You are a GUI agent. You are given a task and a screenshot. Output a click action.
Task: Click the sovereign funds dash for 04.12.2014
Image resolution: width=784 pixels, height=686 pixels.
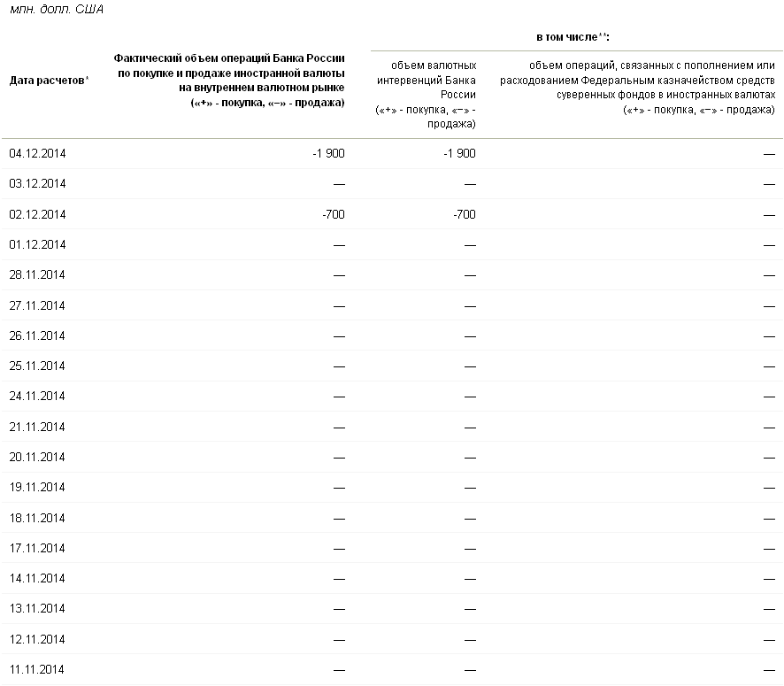point(769,153)
